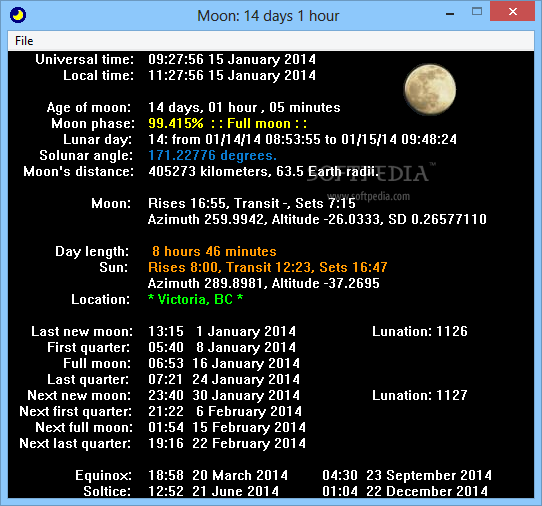Click the Lunation: 1127 text
Image resolution: width=542 pixels, height=506 pixels.
click(420, 395)
